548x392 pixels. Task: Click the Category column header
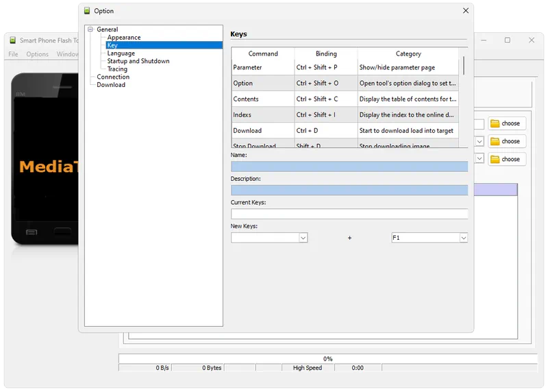pyautogui.click(x=408, y=53)
